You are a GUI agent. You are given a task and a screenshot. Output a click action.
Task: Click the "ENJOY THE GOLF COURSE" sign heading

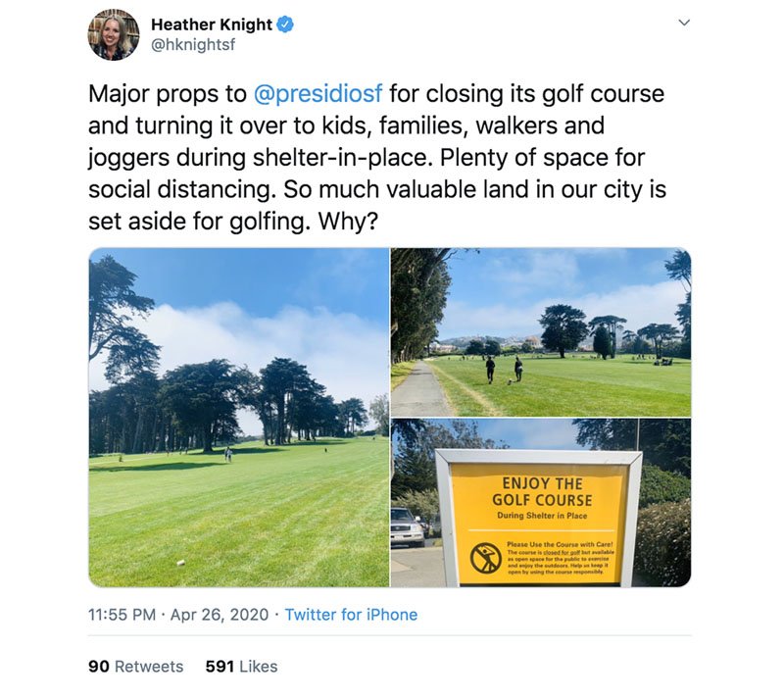coord(541,491)
